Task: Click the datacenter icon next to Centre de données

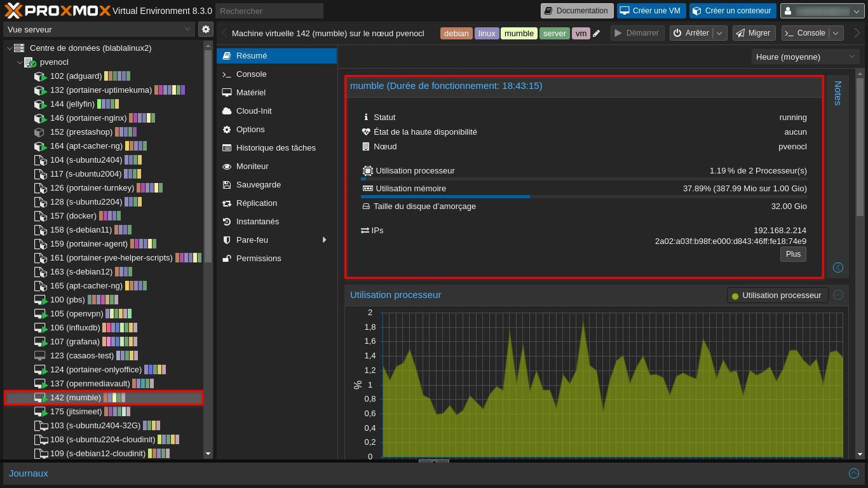Action: pyautogui.click(x=19, y=48)
